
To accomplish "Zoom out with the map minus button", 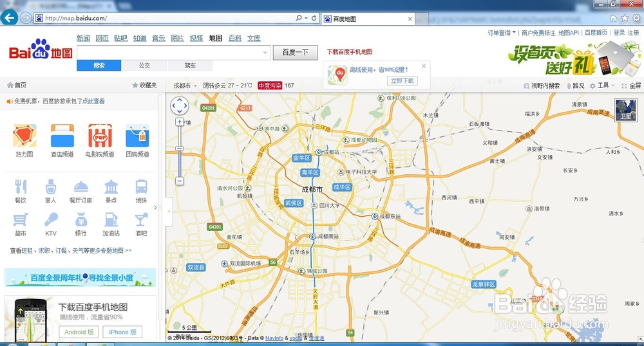I will tap(180, 181).
